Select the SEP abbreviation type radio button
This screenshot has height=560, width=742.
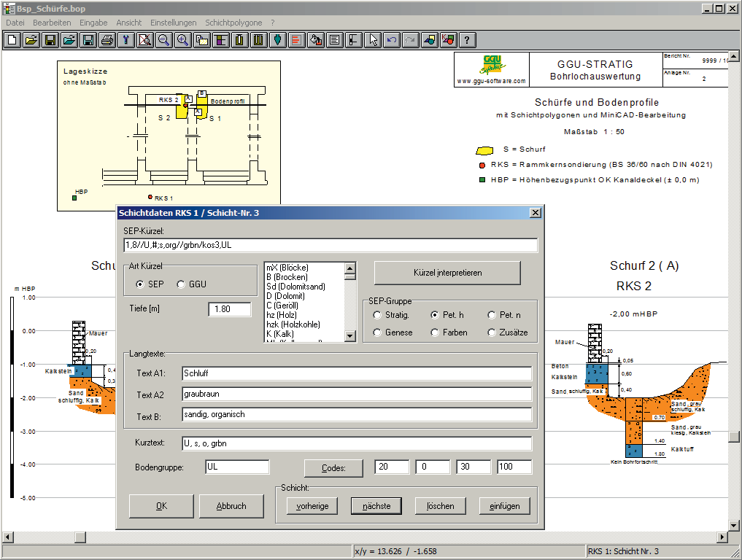[139, 284]
